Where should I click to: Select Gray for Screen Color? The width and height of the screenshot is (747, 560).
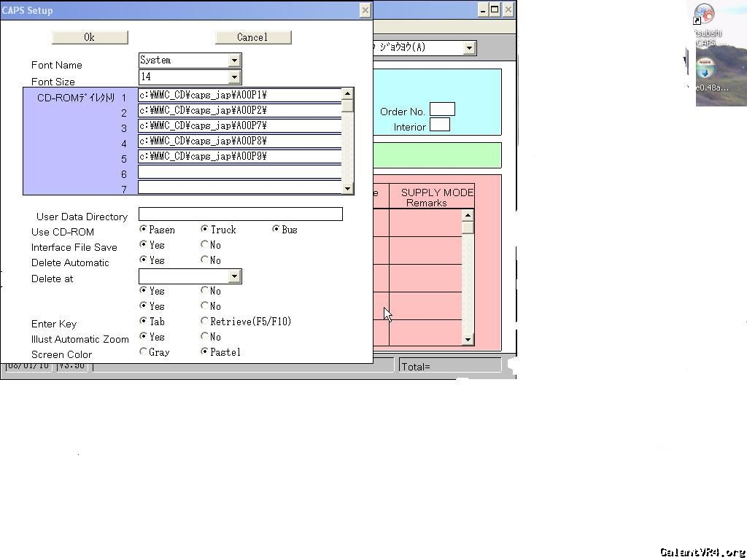(144, 352)
